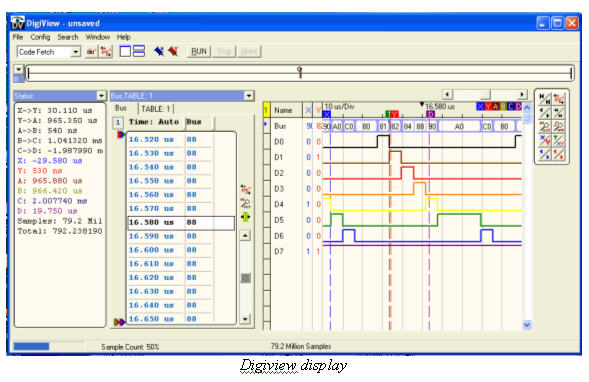The width and height of the screenshot is (589, 382).
Task: Click the waveform horizontal scrollbar right arrow
Action: 522,94
